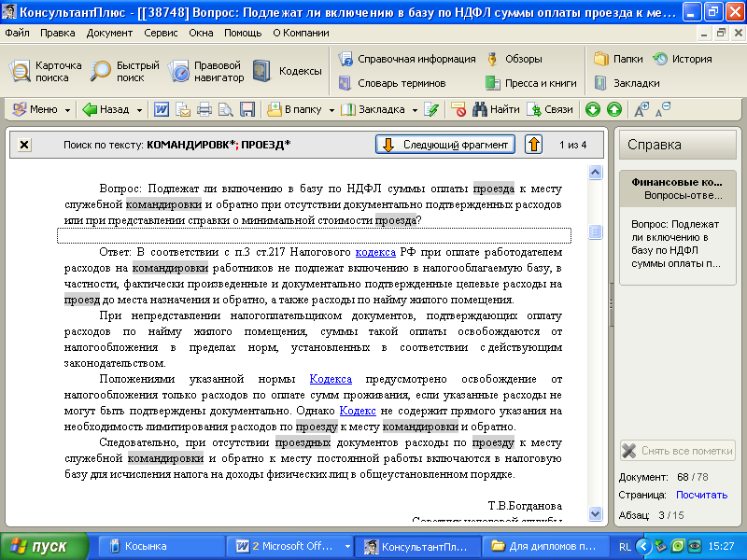Open О Компании menu
The width and height of the screenshot is (747, 560).
pyautogui.click(x=301, y=33)
